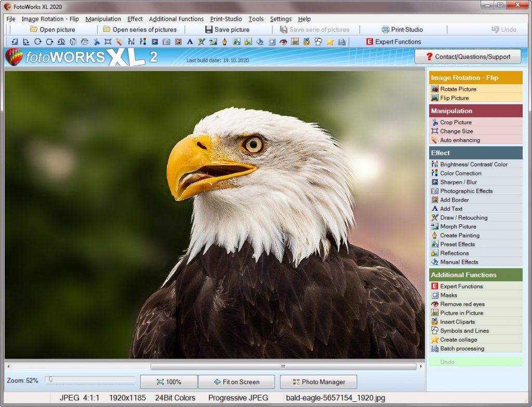Open the Remove red eyes tool
This screenshot has height=407, width=532.
463,304
